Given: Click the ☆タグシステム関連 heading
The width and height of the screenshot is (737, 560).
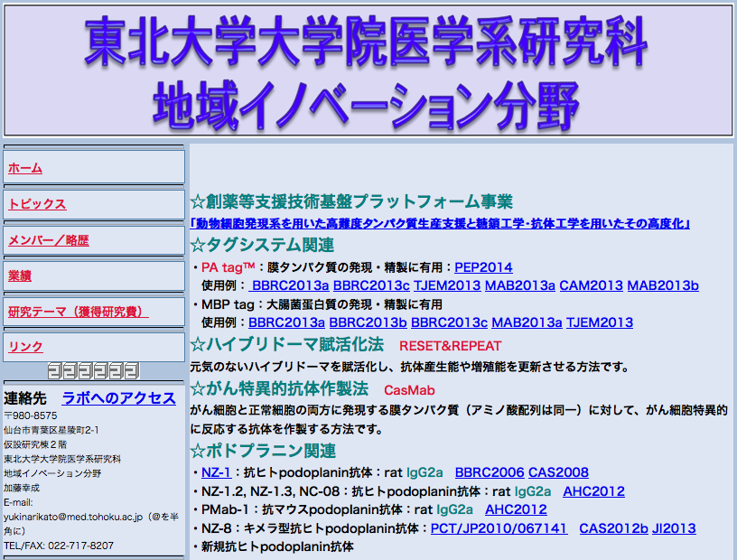Looking at the screenshot, I should pyautogui.click(x=262, y=245).
